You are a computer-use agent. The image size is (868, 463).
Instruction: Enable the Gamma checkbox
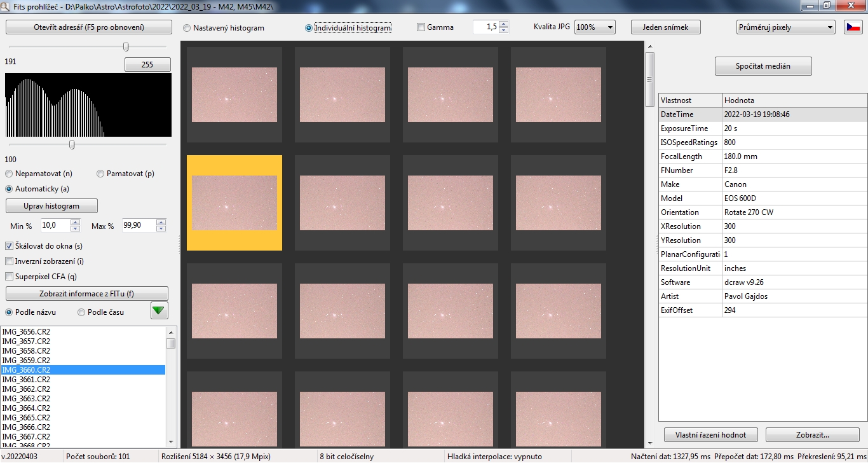421,27
